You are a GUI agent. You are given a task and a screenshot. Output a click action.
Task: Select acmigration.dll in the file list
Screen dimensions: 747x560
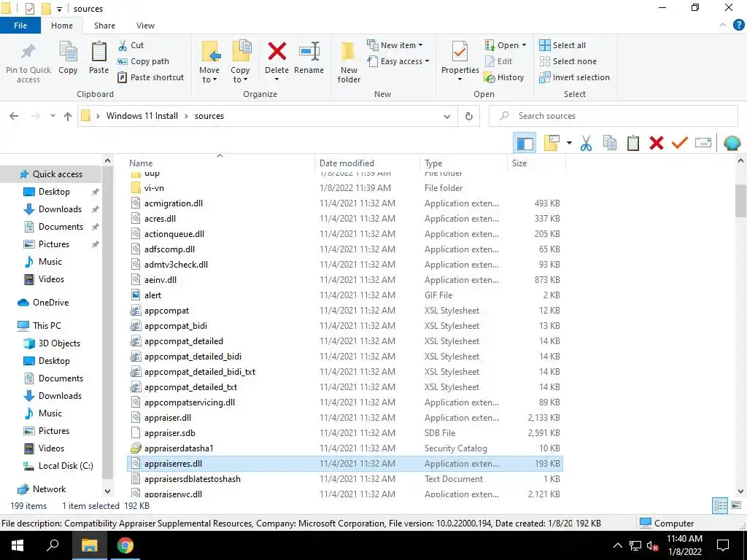[174, 203]
